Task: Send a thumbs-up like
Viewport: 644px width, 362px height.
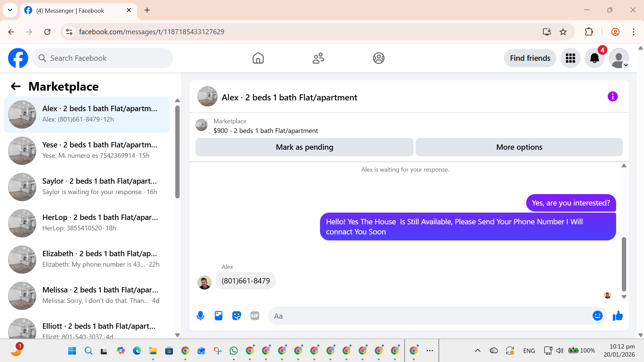Action: (617, 316)
